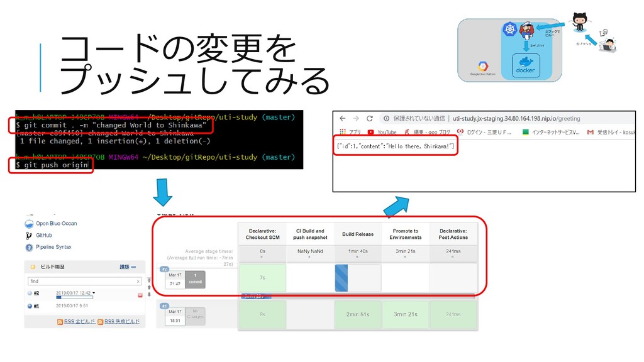Click build #2 status ball
Screen dimensions: 644x362
click(x=30, y=293)
